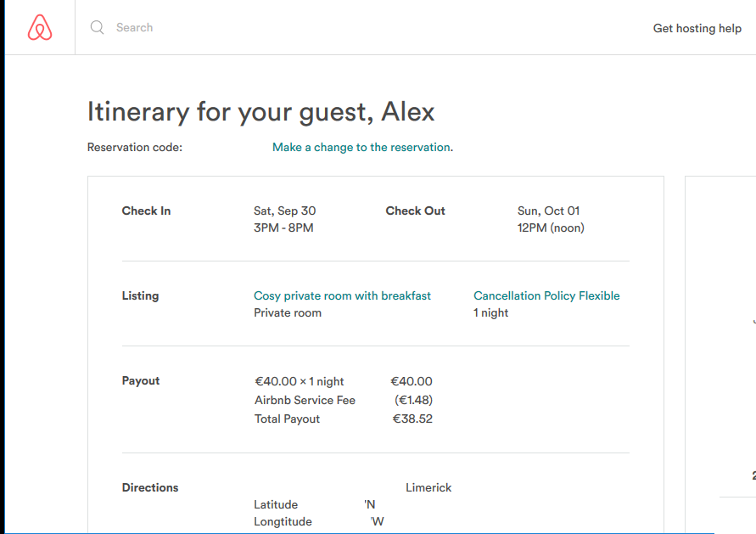Open the Cosy private room with breakfast listing
The width and height of the screenshot is (756, 534).
point(342,296)
